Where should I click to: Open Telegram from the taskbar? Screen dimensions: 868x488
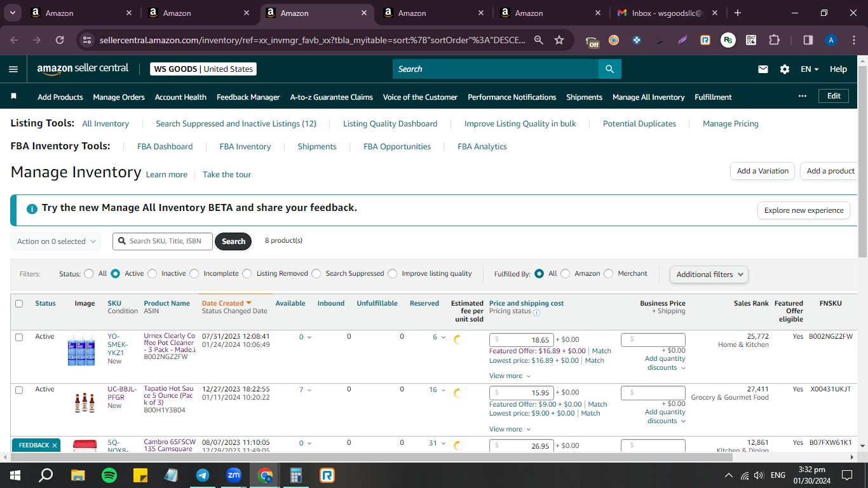point(203,475)
